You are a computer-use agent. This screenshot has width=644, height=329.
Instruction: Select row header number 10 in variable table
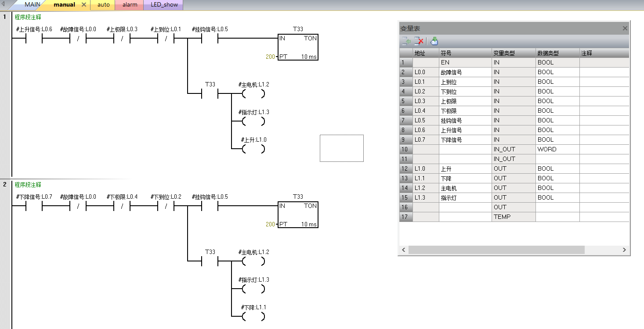405,149
